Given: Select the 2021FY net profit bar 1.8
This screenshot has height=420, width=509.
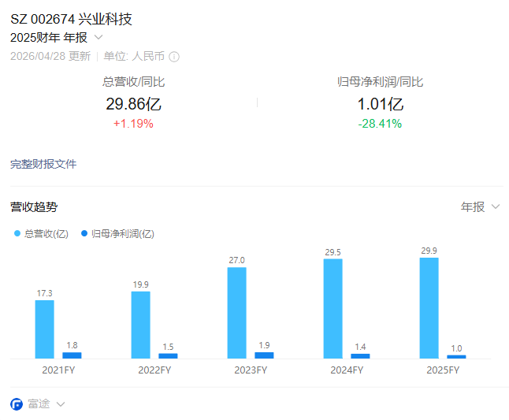Looking at the screenshot, I should [72, 355].
